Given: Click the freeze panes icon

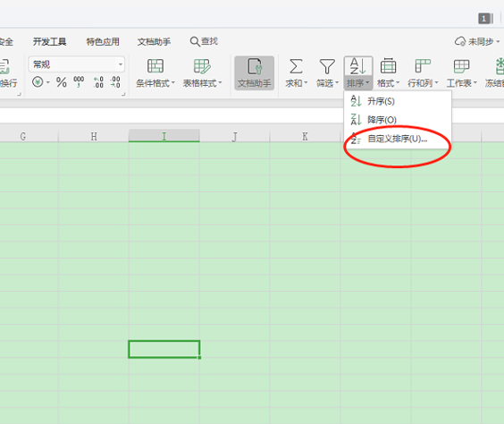Looking at the screenshot, I should (500, 66).
